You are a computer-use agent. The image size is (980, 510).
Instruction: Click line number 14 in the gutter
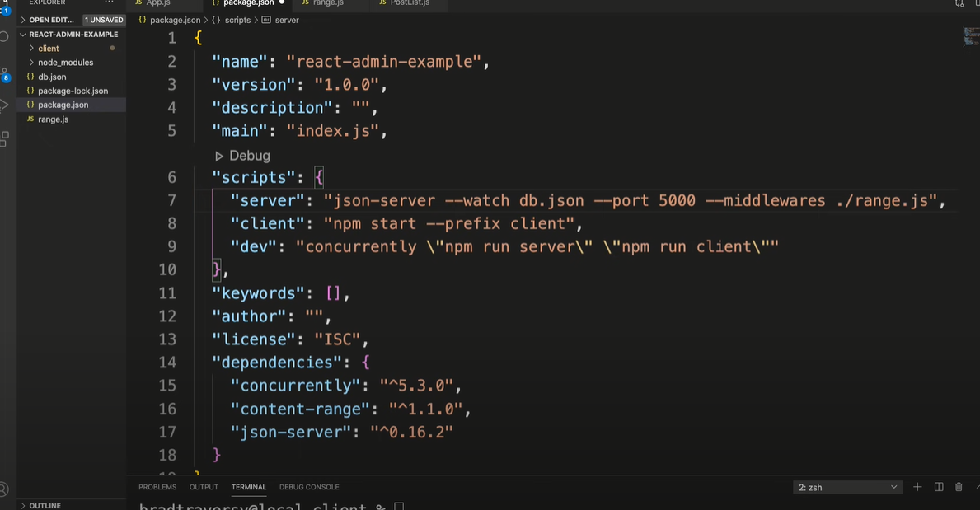[167, 363]
